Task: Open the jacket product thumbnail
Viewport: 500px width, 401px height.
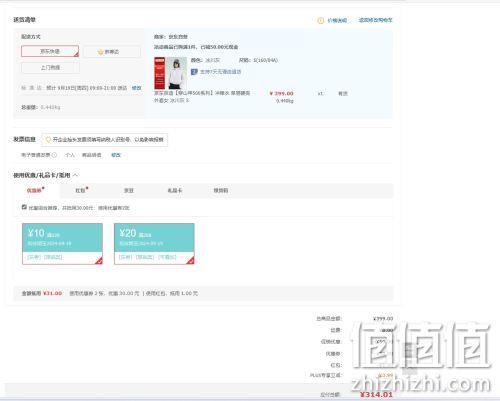Action: pyautogui.click(x=170, y=73)
